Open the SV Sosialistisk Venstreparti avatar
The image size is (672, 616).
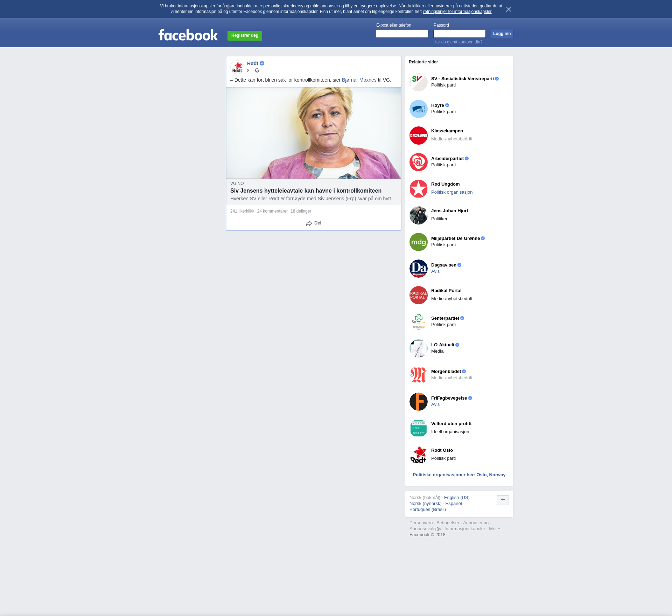click(x=419, y=82)
